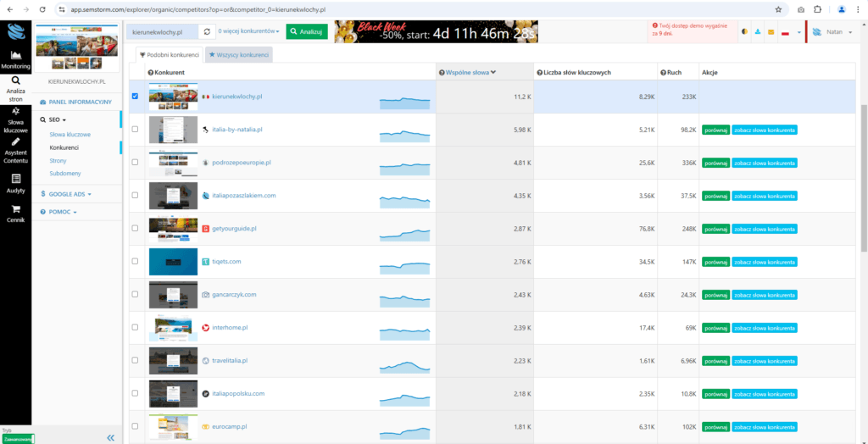Click the browser address bar URL
The height and width of the screenshot is (444, 868).
198,9
